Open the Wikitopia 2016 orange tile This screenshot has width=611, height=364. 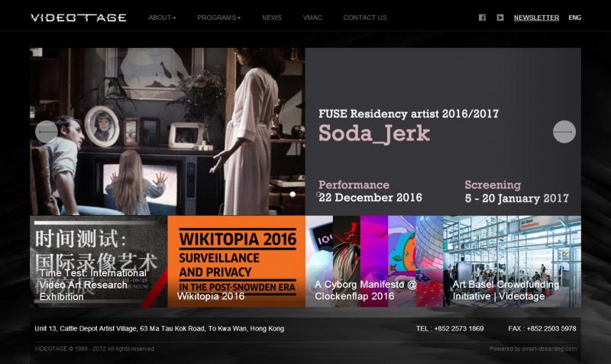pyautogui.click(x=236, y=262)
